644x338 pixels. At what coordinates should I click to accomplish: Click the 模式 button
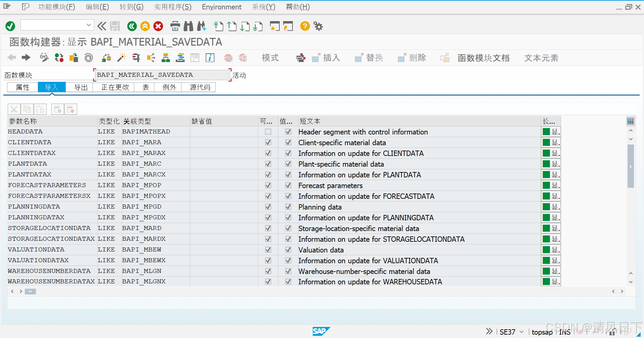point(270,58)
